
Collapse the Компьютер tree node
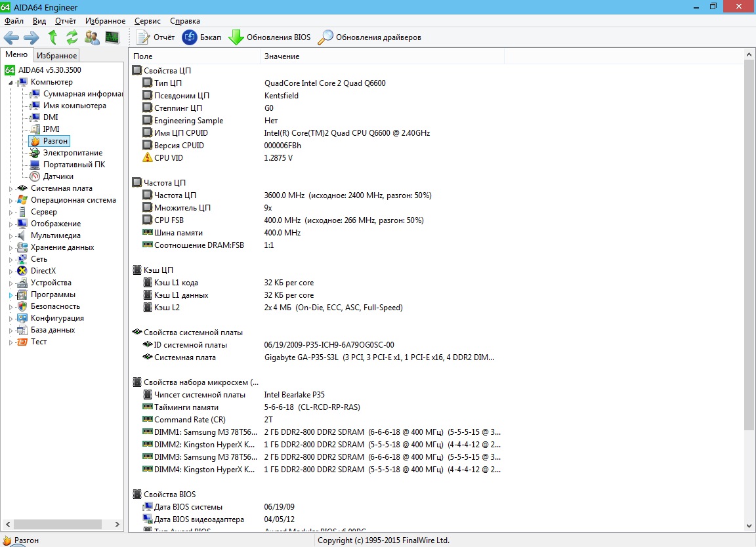coord(10,83)
